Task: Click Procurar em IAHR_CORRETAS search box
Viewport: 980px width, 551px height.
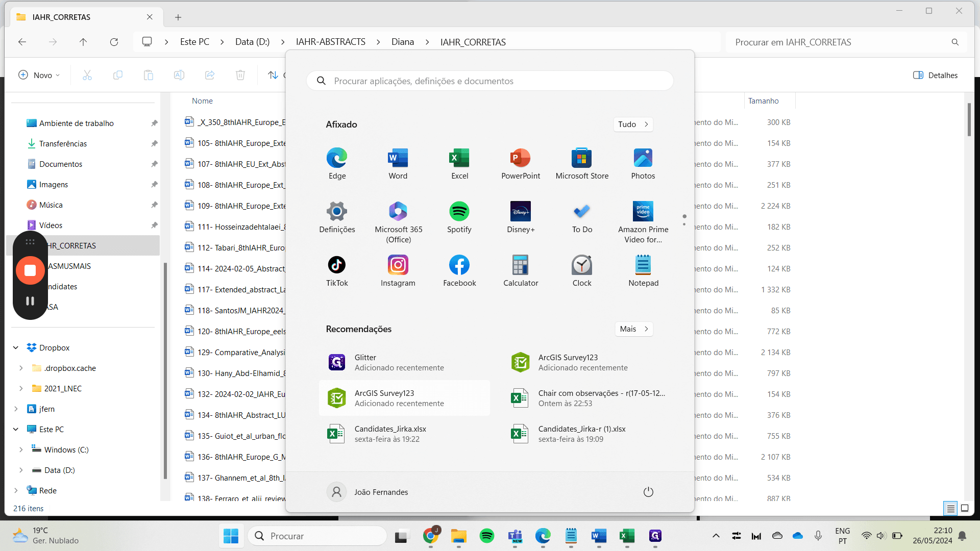Action: tap(846, 42)
